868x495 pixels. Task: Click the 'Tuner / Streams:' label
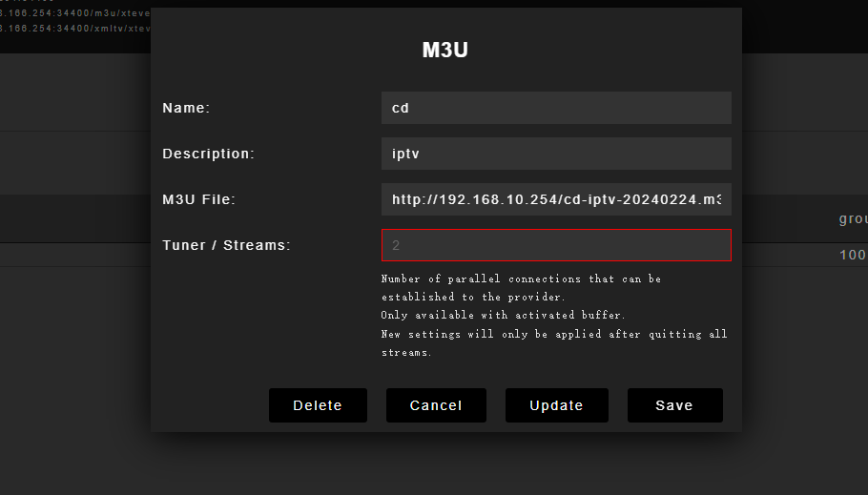pyautogui.click(x=226, y=245)
